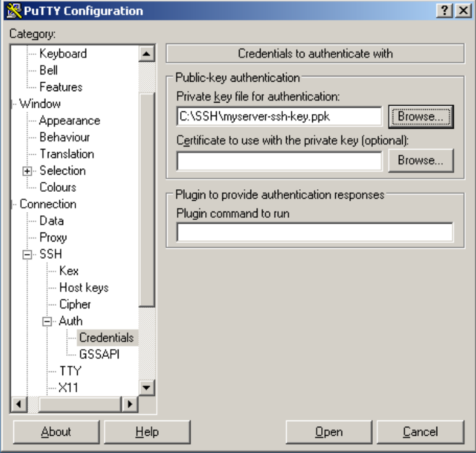The height and width of the screenshot is (453, 476).
Task: Select Window category
Action: click(x=40, y=104)
